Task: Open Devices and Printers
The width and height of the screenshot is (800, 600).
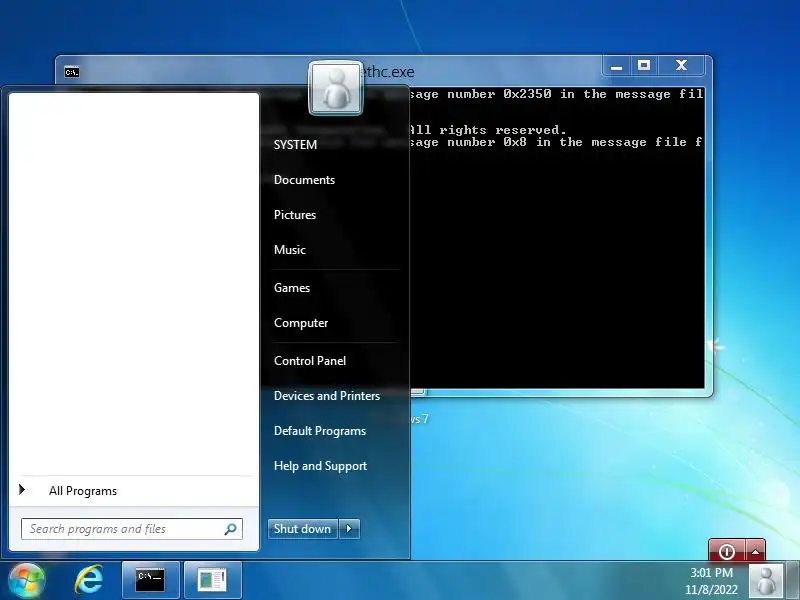Action: (x=327, y=396)
